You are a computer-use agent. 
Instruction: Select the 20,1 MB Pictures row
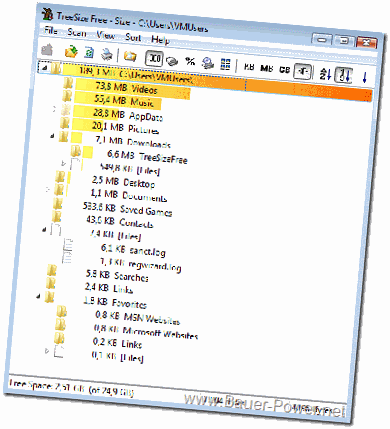coord(110,127)
